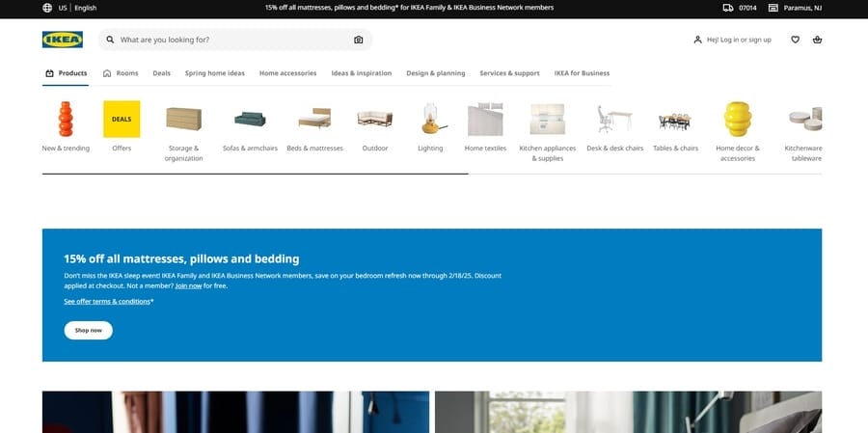This screenshot has height=433, width=868.
Task: Select the Tables & chairs image
Action: click(x=675, y=122)
